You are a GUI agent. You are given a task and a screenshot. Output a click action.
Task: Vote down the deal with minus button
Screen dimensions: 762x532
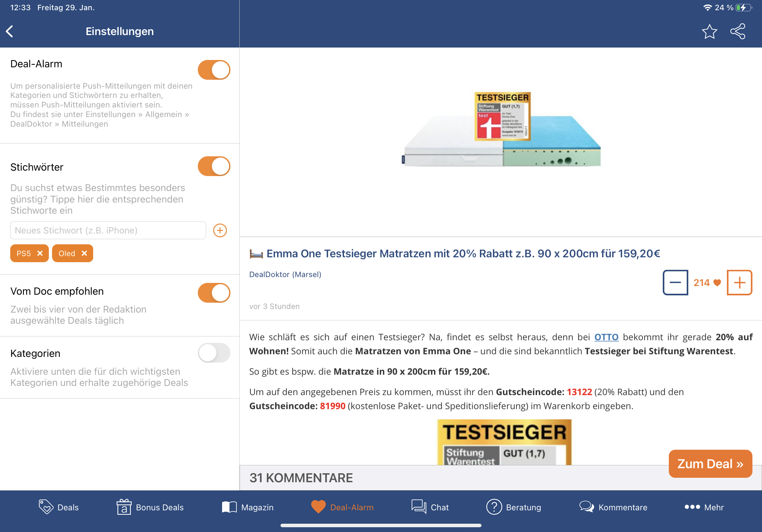(675, 283)
